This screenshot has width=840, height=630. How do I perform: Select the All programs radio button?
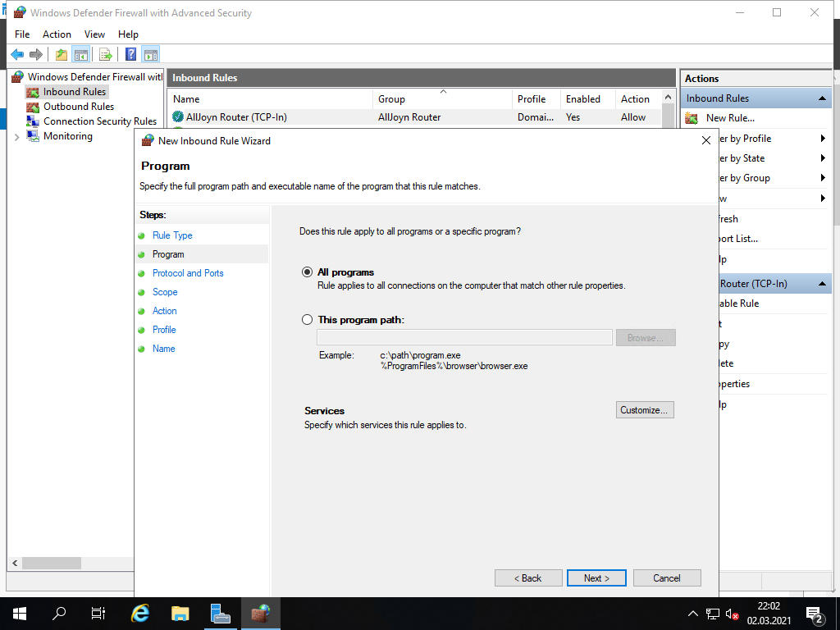(x=308, y=272)
